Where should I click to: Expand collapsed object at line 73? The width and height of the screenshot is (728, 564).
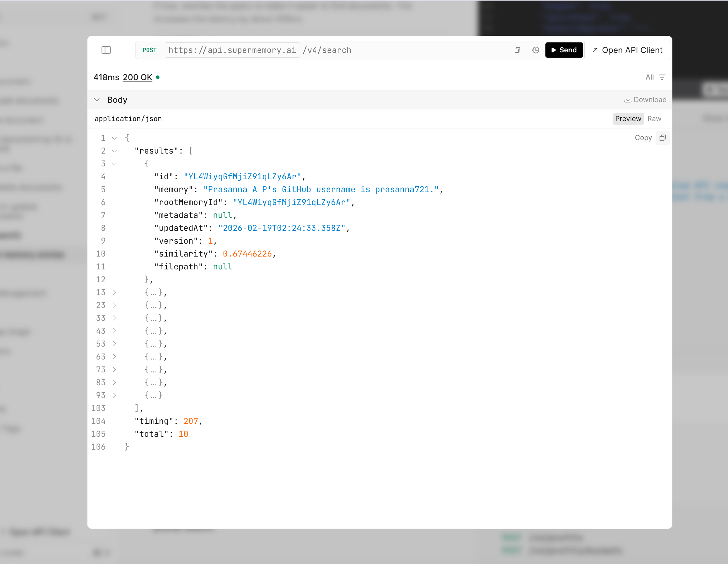click(x=114, y=370)
